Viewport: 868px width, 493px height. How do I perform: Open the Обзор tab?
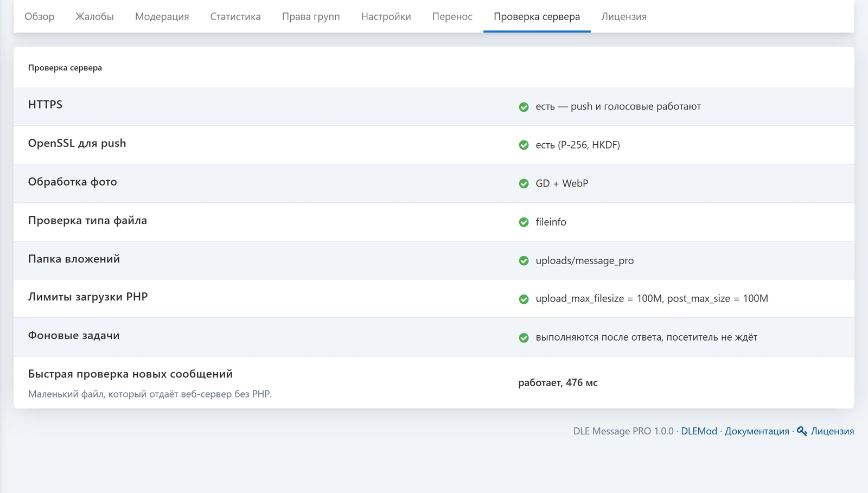[40, 16]
